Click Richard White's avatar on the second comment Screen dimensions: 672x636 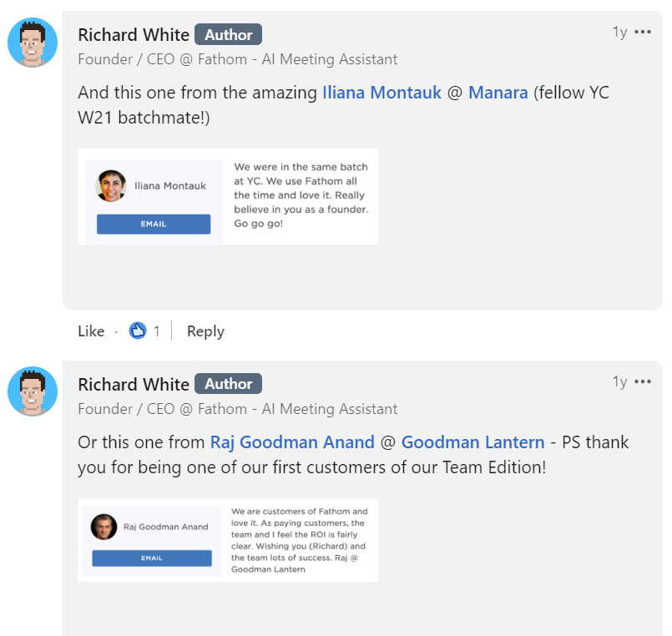(33, 391)
